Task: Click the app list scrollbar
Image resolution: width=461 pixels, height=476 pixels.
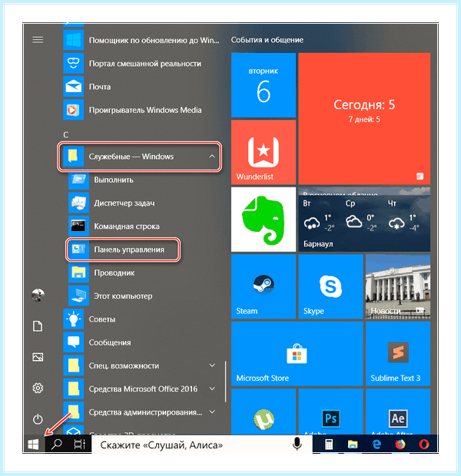Action: click(x=225, y=382)
